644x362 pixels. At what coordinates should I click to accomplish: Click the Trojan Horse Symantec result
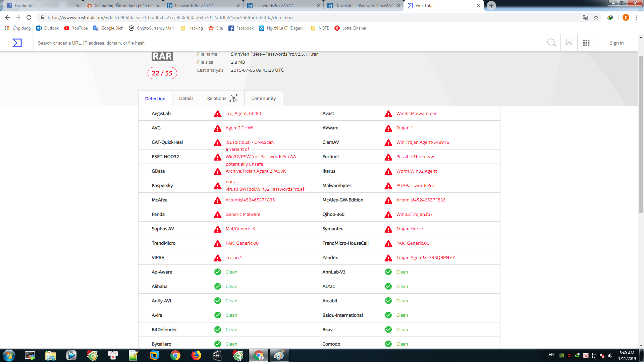tap(409, 229)
